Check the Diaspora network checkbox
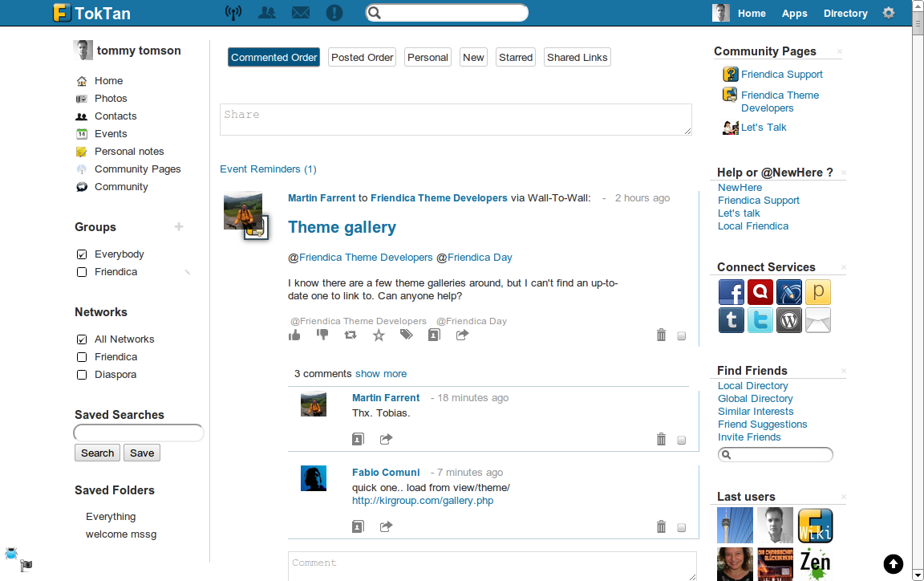 tap(82, 375)
